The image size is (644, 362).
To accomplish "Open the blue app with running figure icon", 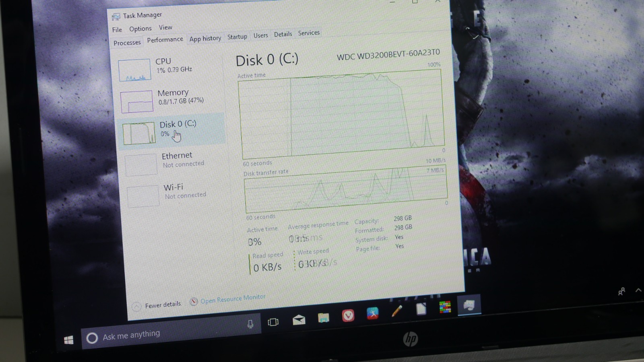I will click(x=372, y=313).
